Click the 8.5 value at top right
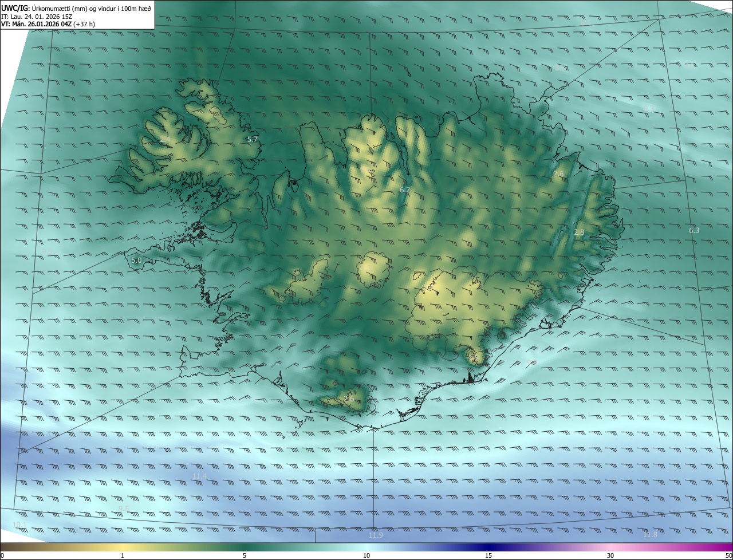This screenshot has height=560, width=733. pos(586,23)
